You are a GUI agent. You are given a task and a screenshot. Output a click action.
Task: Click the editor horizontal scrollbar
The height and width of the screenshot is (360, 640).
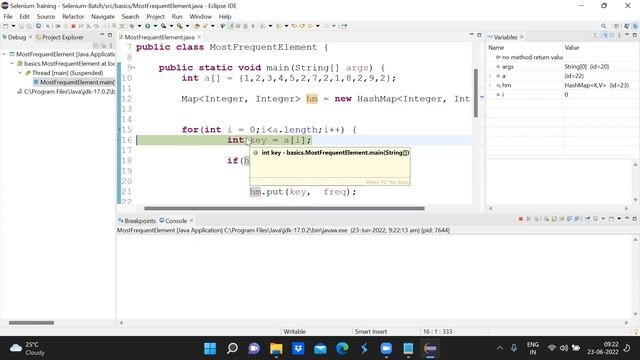[x=284, y=209]
